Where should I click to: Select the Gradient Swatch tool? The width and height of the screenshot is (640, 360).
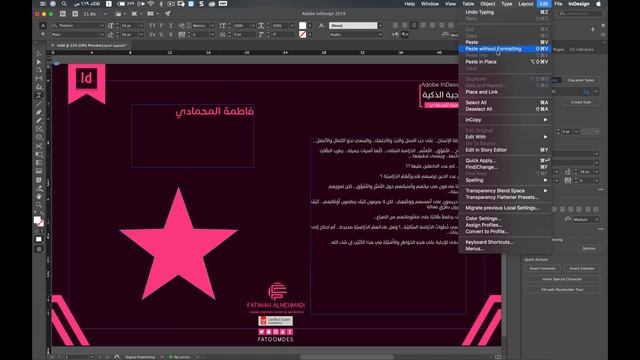coord(39,163)
